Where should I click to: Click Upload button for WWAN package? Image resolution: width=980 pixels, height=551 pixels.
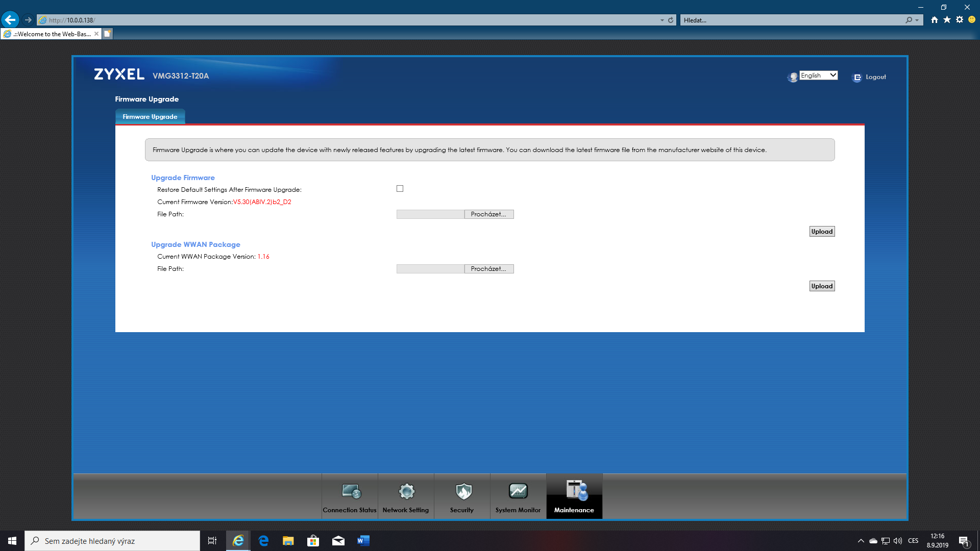point(822,286)
